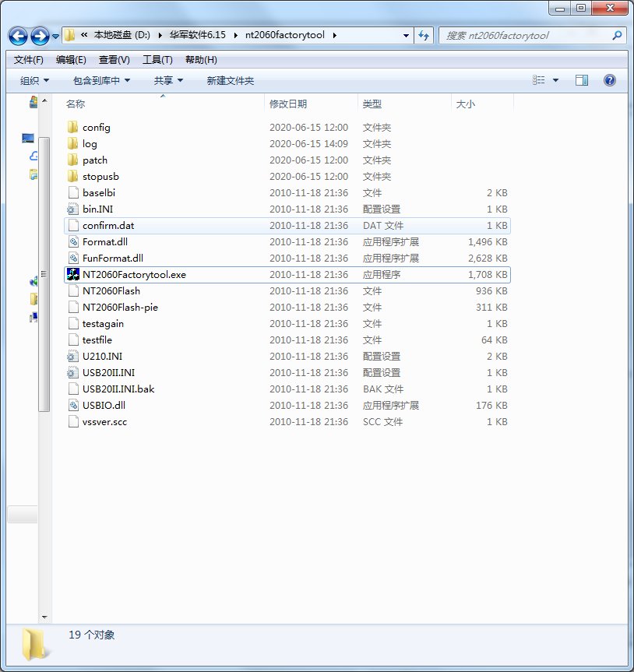
Task: Sort by 大小 column header
Action: coord(482,104)
